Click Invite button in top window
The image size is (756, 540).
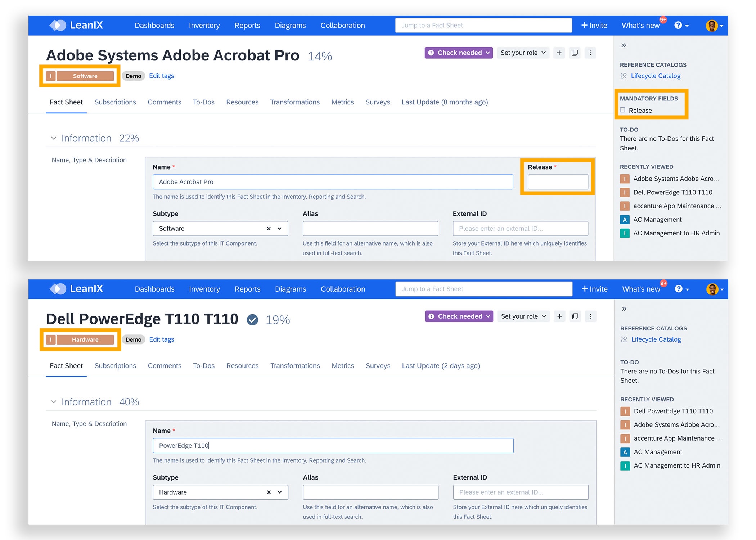click(594, 26)
